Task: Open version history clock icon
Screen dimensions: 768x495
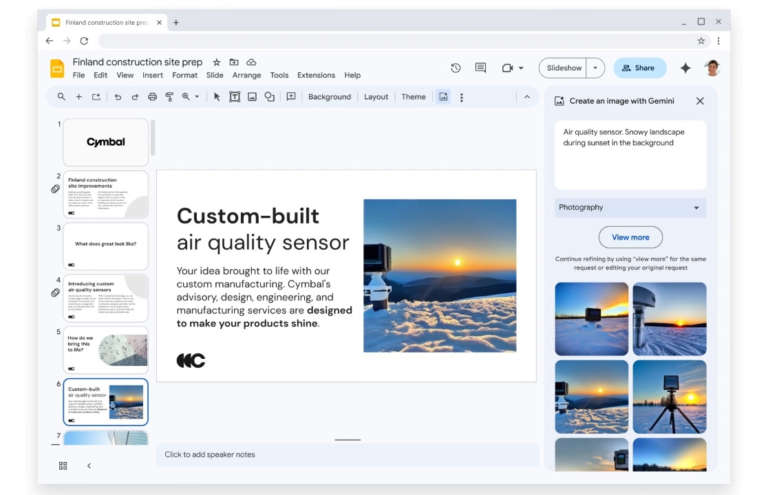Action: point(456,68)
